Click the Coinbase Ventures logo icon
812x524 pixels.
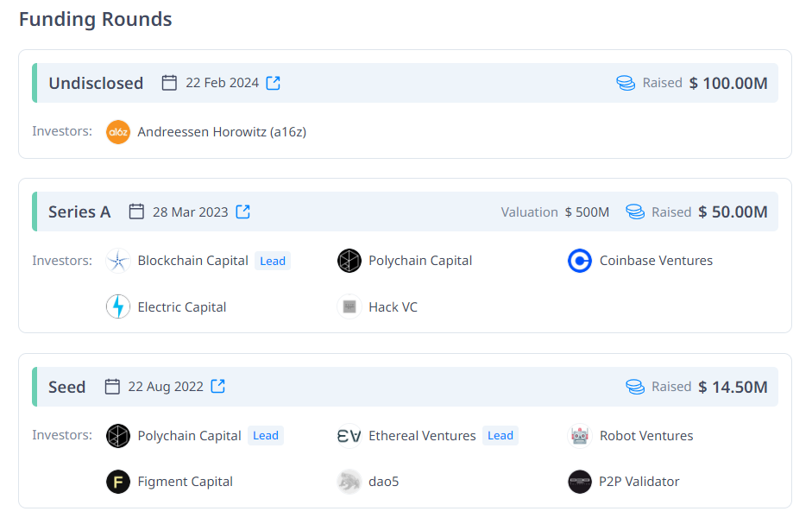pyautogui.click(x=580, y=261)
